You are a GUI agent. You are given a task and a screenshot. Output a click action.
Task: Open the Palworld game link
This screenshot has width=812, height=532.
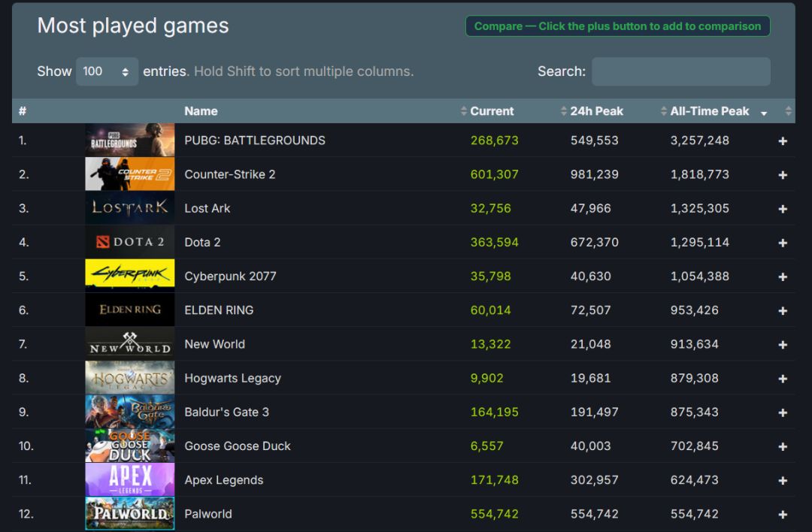pyautogui.click(x=208, y=514)
